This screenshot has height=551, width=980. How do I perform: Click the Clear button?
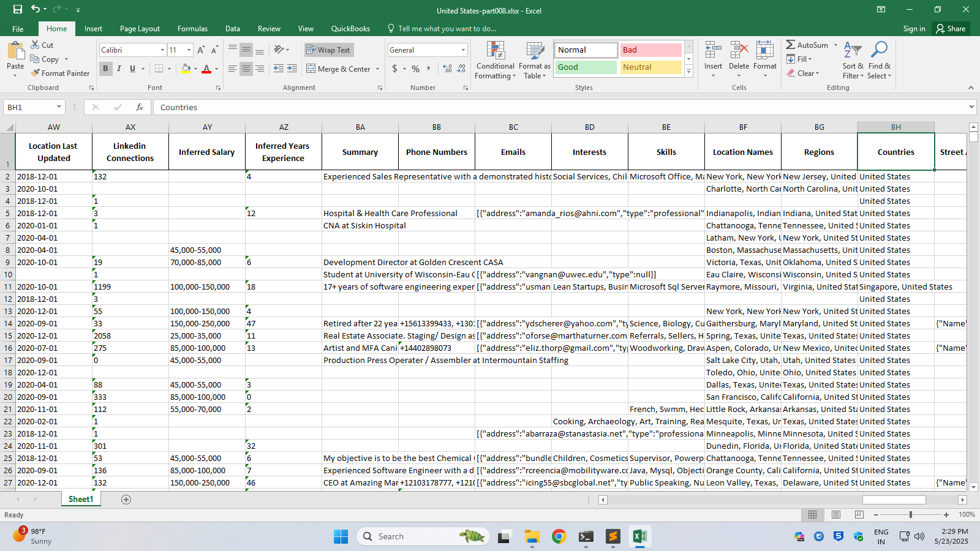pyautogui.click(x=802, y=73)
